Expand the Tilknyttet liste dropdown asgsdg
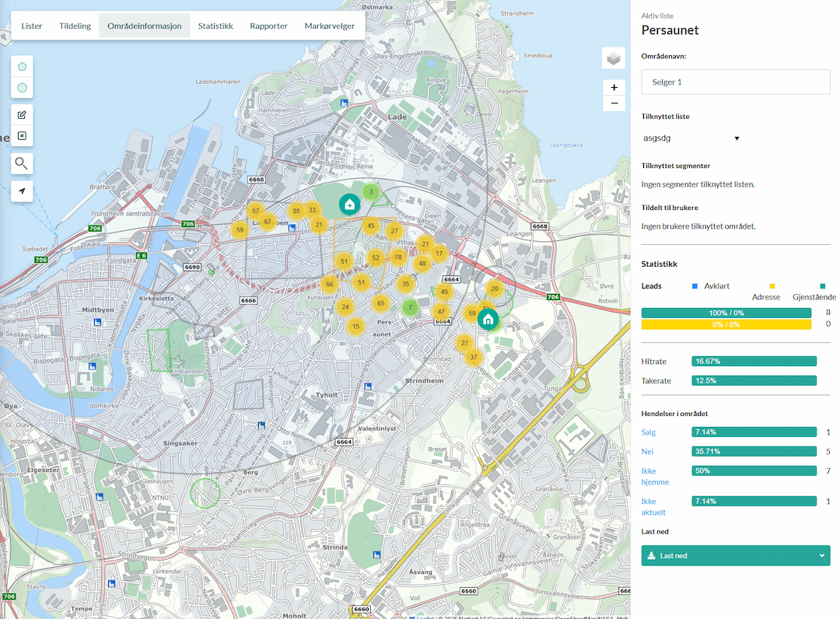 coord(691,138)
